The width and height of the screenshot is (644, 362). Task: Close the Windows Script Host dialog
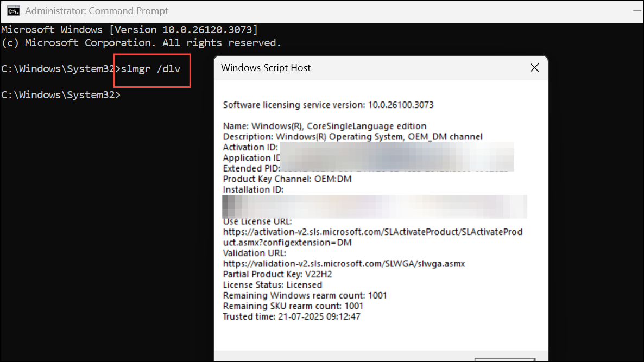(x=534, y=68)
